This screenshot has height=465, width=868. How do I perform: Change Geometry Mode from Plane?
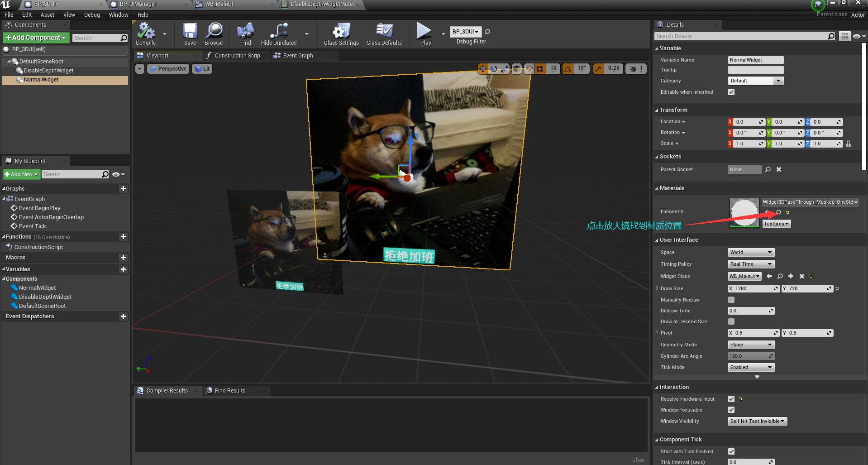(x=751, y=345)
